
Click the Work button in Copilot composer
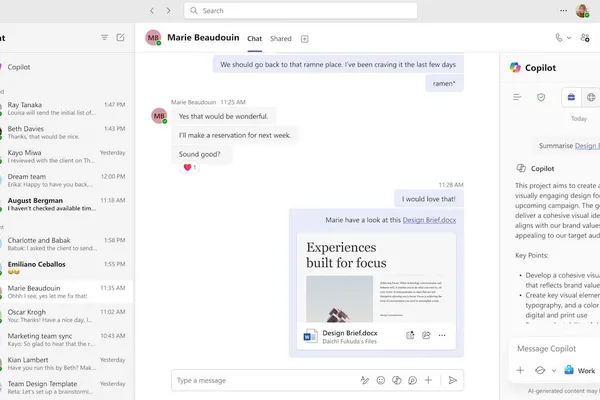coord(580,370)
